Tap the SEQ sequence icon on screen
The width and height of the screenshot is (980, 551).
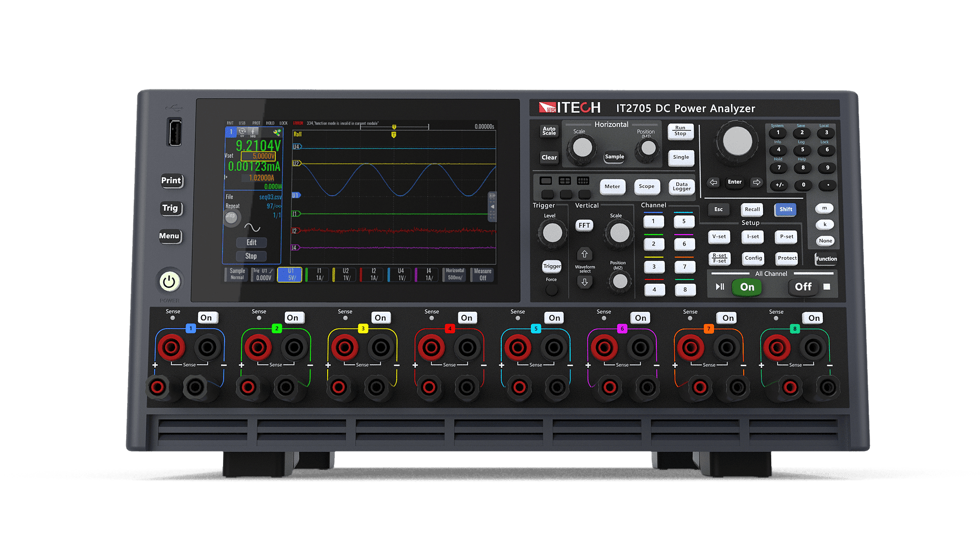[x=253, y=132]
